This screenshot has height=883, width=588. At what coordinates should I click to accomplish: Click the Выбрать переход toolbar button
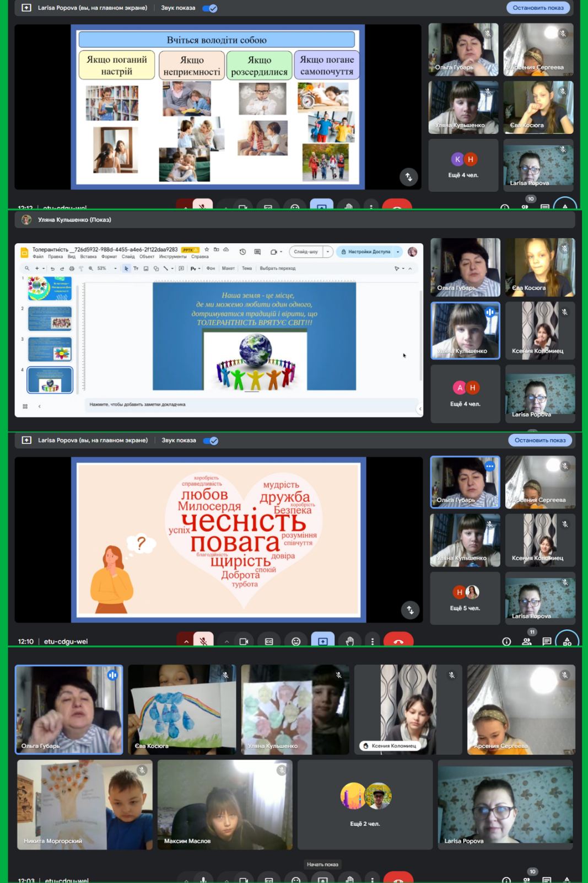(277, 269)
